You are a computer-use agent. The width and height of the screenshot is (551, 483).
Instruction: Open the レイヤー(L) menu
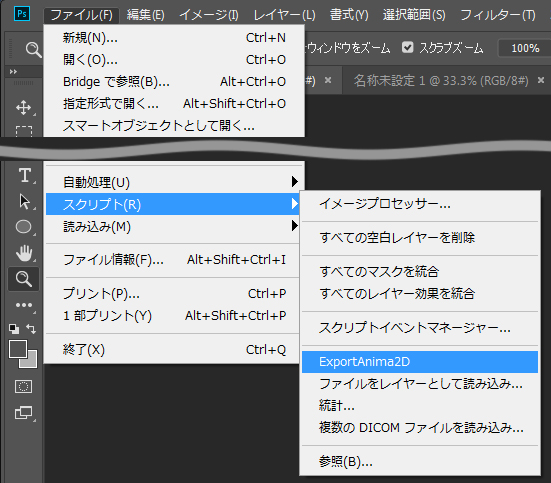284,15
